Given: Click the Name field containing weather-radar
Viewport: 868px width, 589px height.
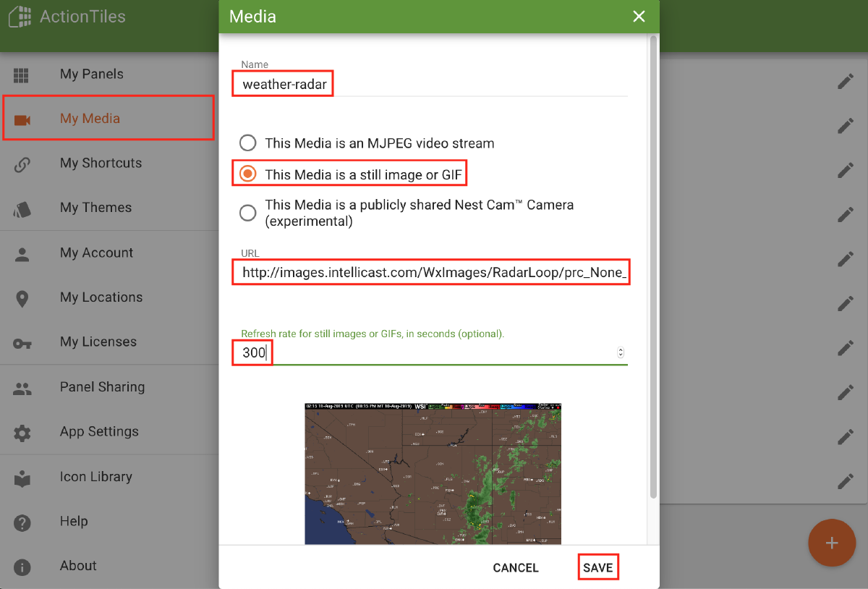Looking at the screenshot, I should [x=434, y=85].
